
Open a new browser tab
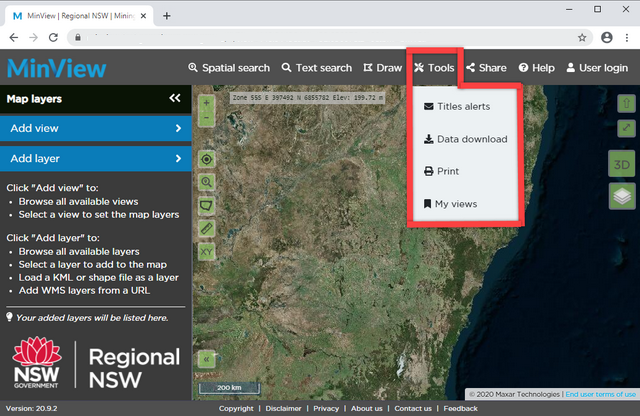(167, 16)
